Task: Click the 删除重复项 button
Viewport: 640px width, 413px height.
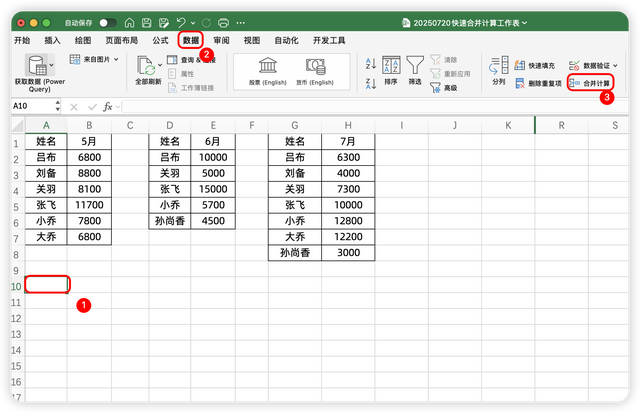Action: (x=537, y=84)
